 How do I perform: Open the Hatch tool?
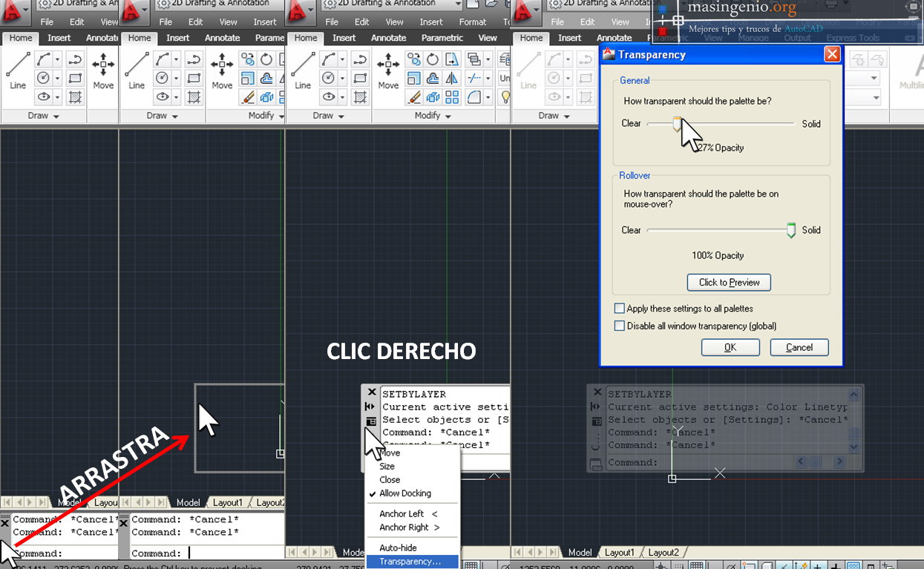[x=361, y=96]
